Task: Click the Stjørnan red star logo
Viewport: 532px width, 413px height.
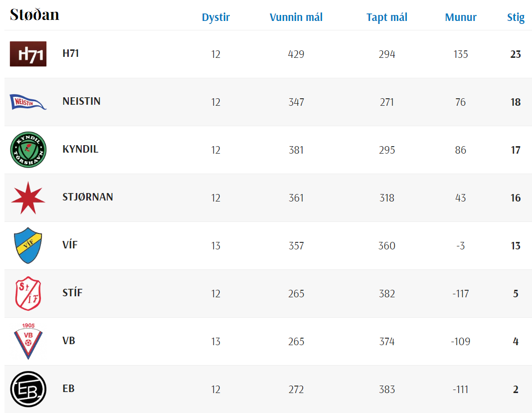Action: [28, 198]
